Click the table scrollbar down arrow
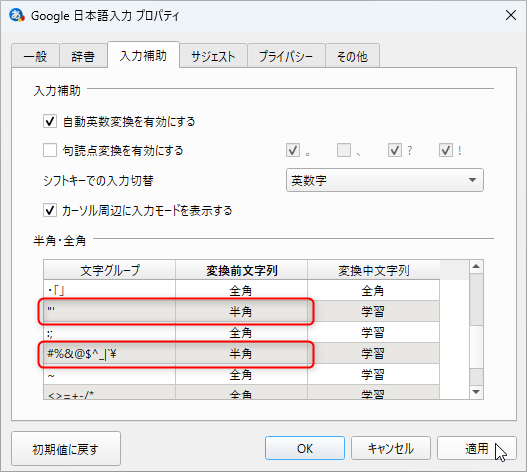This screenshot has height=472, width=527. [476, 392]
